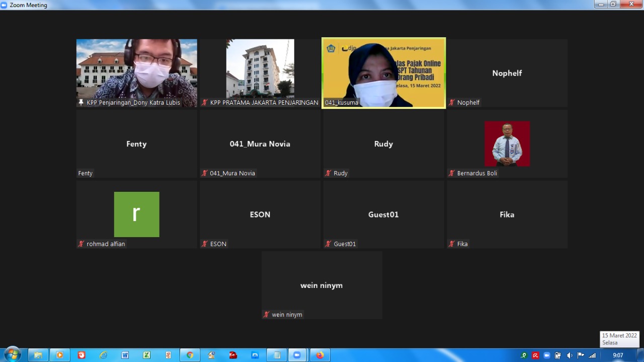Open Internet Explorer from the taskbar

[103, 355]
